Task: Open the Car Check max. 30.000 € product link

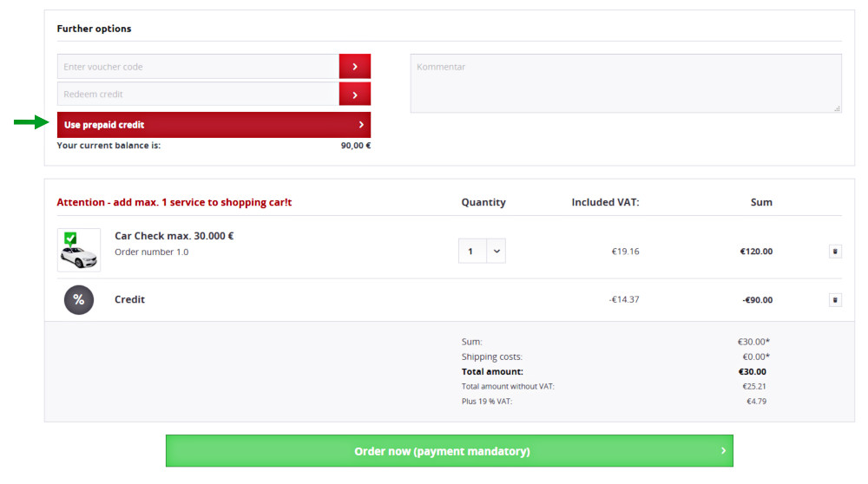Action: click(174, 236)
